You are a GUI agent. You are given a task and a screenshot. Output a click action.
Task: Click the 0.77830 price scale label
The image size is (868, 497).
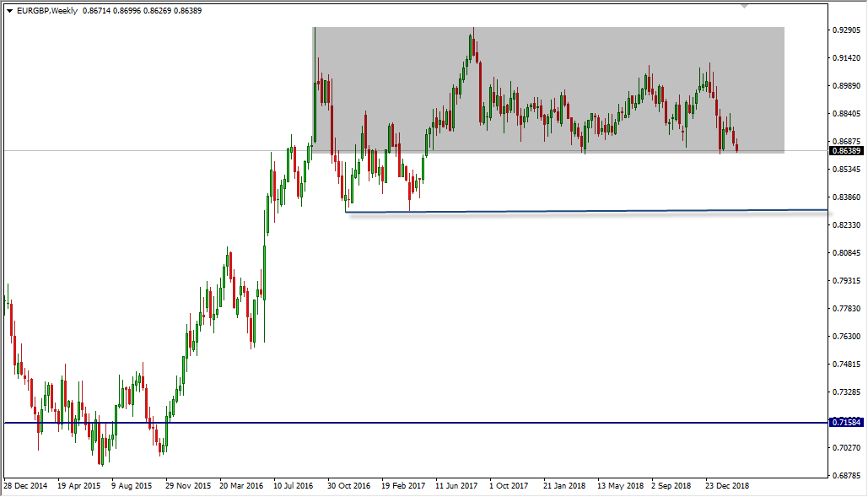(x=846, y=308)
